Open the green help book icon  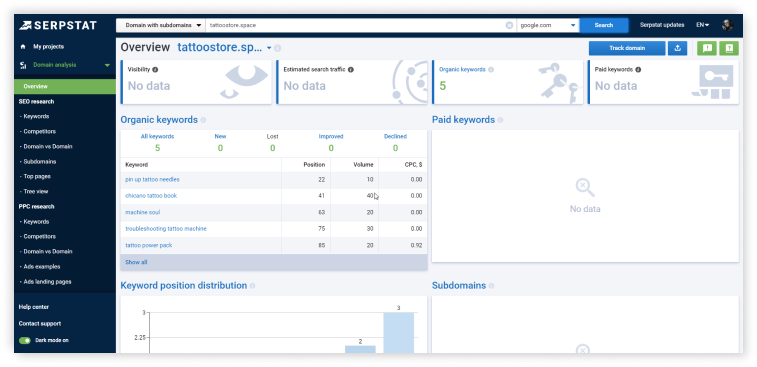(729, 48)
